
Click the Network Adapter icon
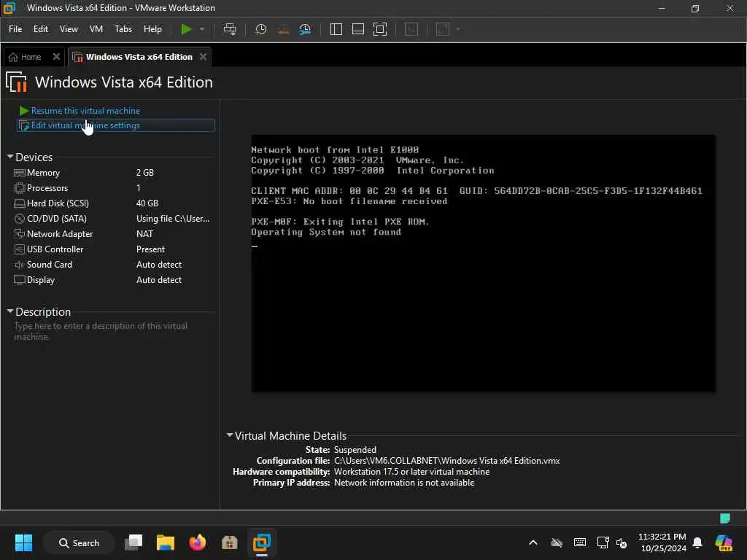point(20,234)
